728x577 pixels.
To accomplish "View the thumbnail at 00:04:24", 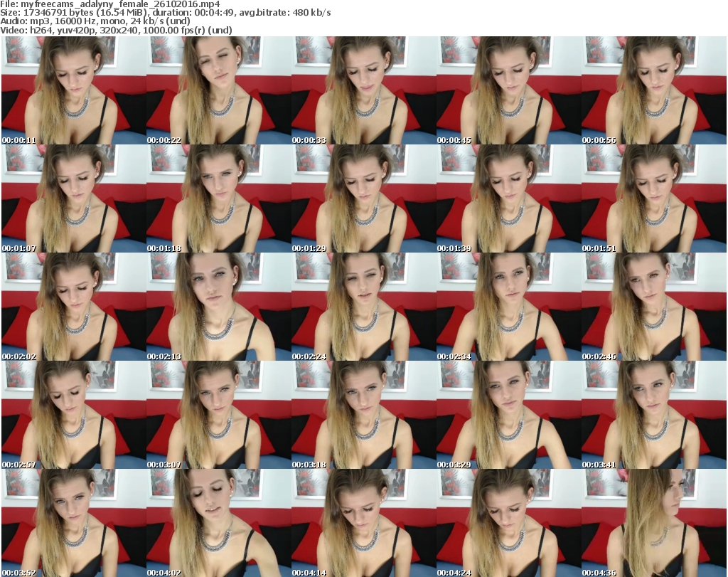I will click(x=508, y=523).
